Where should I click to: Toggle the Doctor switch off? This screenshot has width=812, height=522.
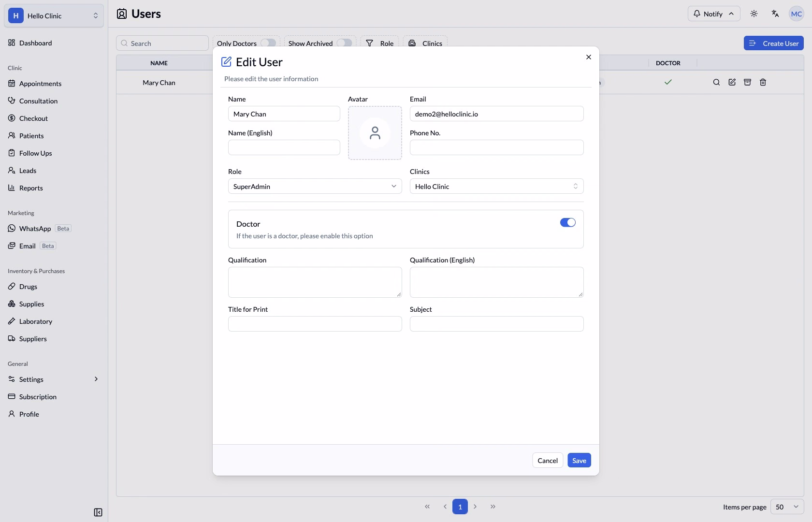point(568,222)
